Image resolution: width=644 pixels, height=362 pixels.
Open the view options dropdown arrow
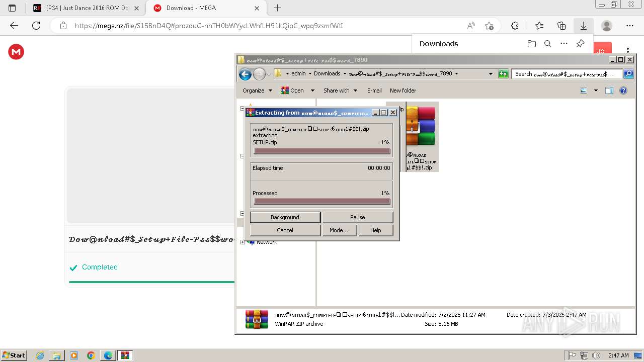point(596,90)
